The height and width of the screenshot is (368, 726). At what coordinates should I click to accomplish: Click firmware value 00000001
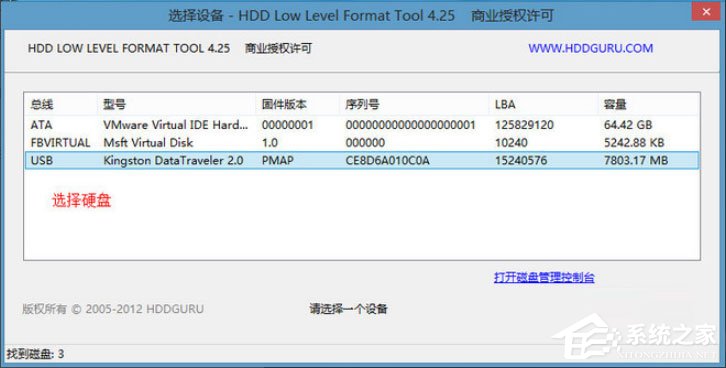288,125
